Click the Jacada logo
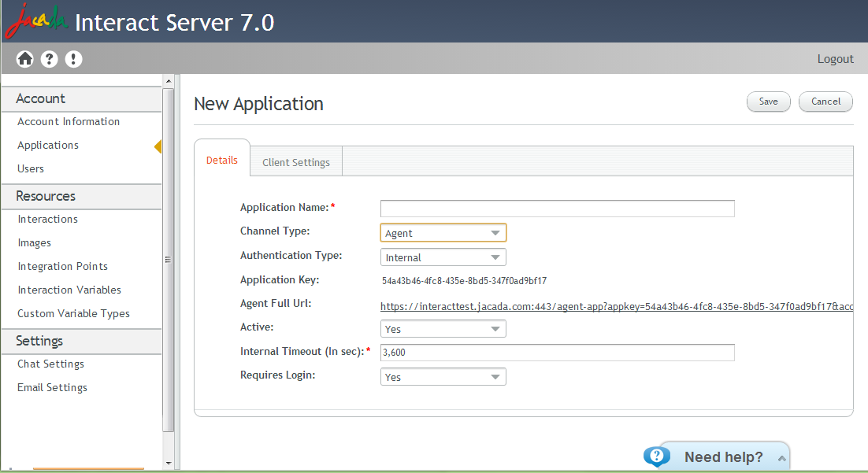This screenshot has width=868, height=473. [x=36, y=21]
